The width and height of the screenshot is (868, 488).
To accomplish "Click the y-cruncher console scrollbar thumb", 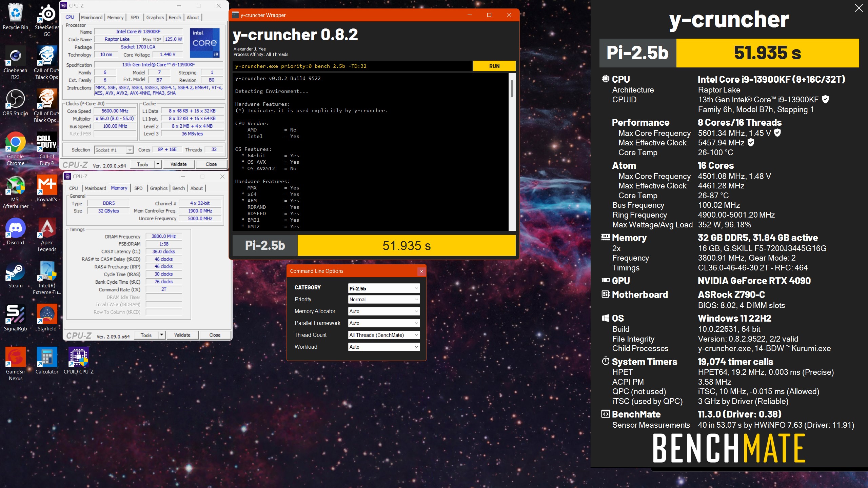I will click(512, 88).
